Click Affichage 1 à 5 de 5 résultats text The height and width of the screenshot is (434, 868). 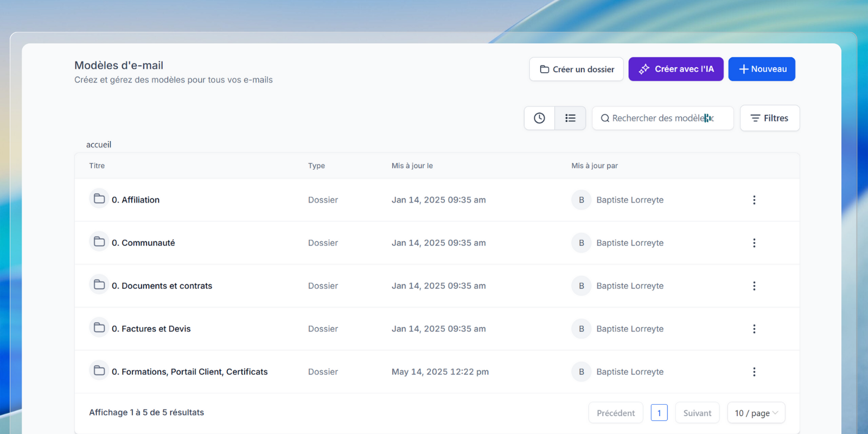(146, 412)
